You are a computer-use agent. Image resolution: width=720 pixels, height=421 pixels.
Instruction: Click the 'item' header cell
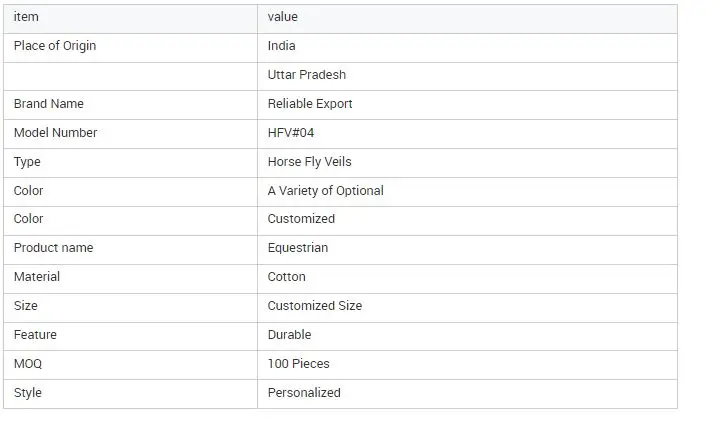pos(26,17)
